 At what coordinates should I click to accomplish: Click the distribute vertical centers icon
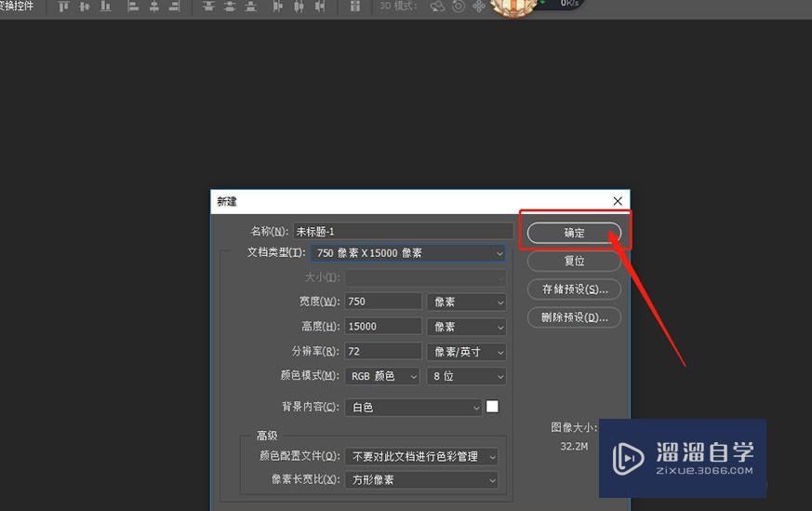tap(230, 7)
